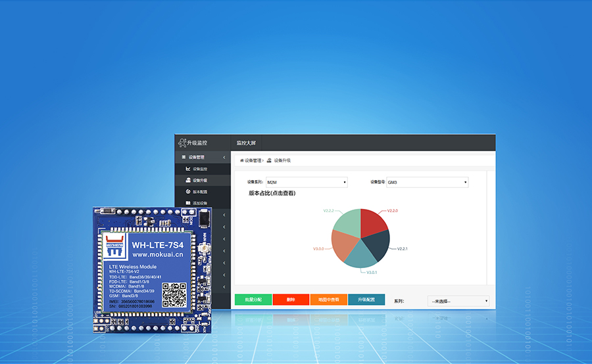Click the V2.2.0 pie label
Viewport: 592px width, 364px height.
[392, 211]
